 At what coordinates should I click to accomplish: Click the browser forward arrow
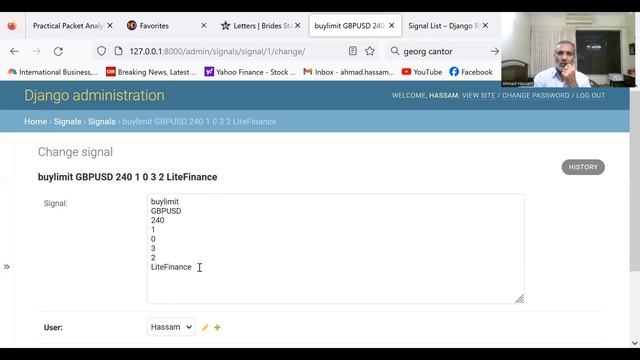click(36, 51)
